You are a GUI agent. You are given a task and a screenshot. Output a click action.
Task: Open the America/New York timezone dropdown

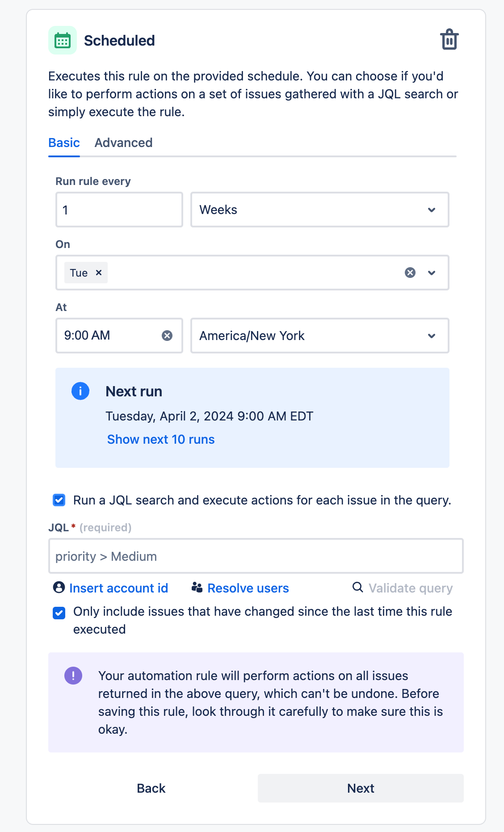click(320, 336)
